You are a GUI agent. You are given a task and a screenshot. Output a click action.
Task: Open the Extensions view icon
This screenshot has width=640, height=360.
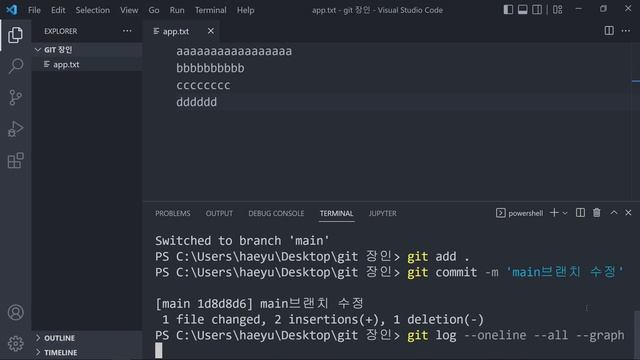pyautogui.click(x=16, y=160)
